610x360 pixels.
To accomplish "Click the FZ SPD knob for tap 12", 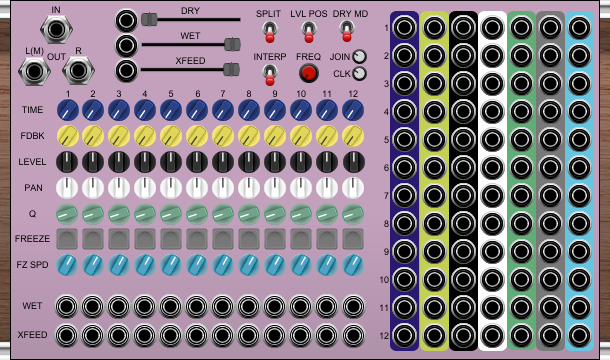I will tap(353, 265).
